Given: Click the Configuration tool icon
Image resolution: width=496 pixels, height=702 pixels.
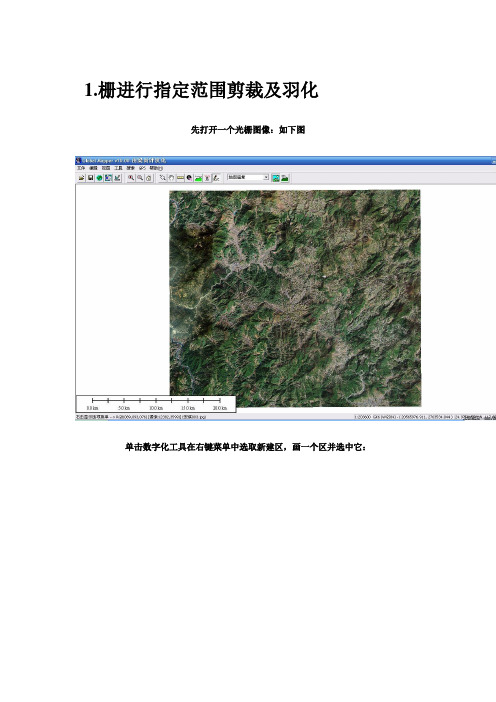Looking at the screenshot, I should coord(117,178).
